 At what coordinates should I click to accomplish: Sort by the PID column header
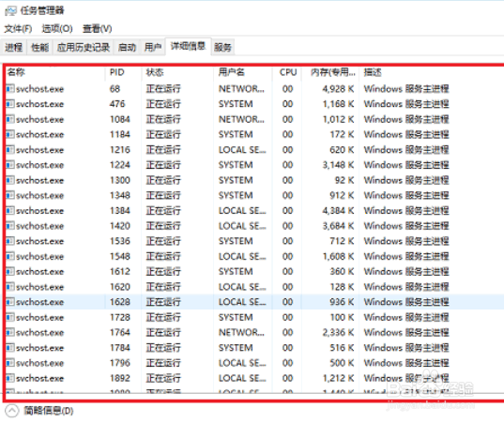[x=124, y=72]
